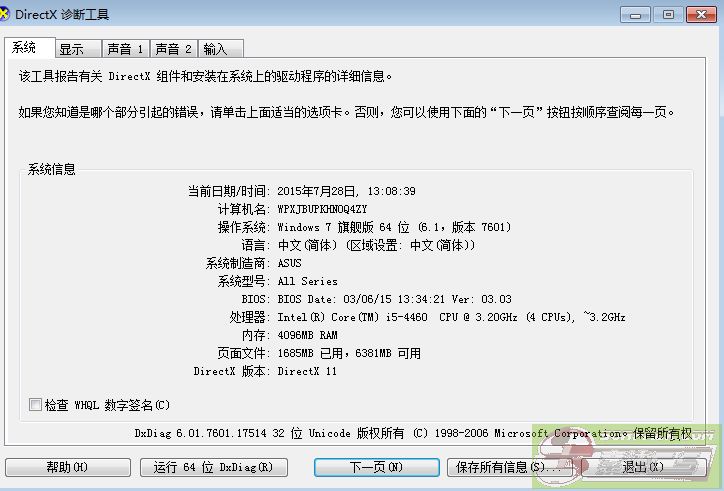
Task: Click the 运行 64 位 DxDiag button
Action: (x=214, y=467)
